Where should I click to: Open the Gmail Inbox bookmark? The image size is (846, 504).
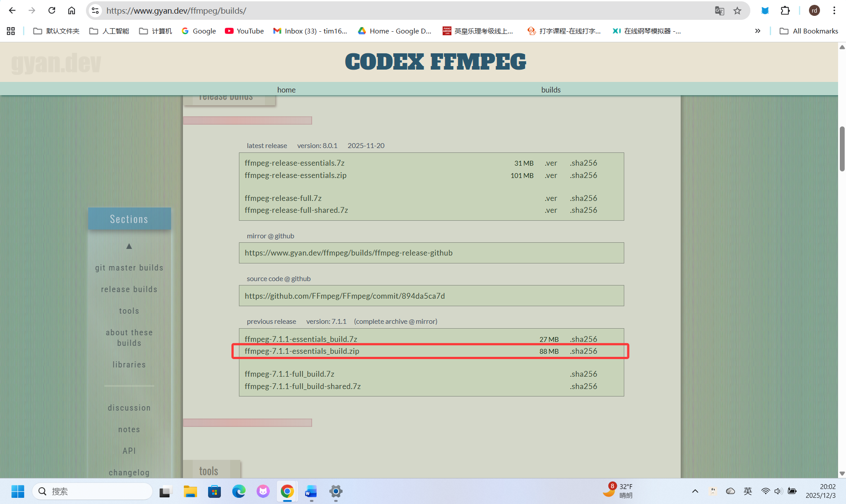tap(310, 31)
